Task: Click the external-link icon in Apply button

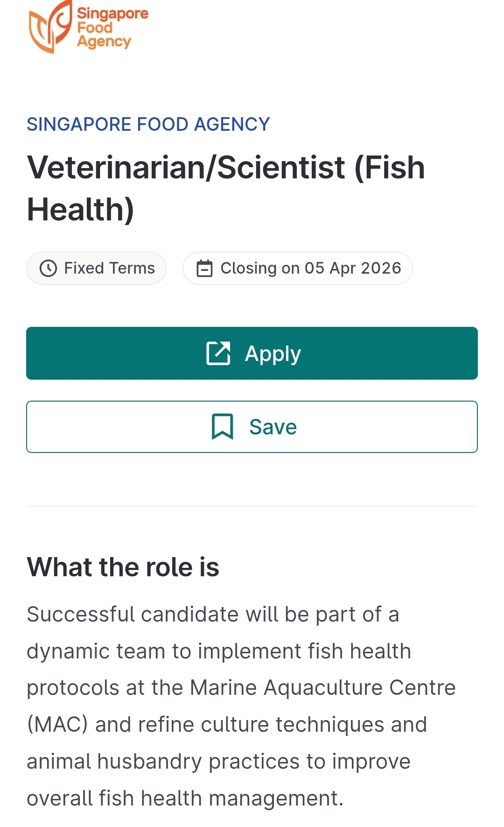Action: [218, 353]
